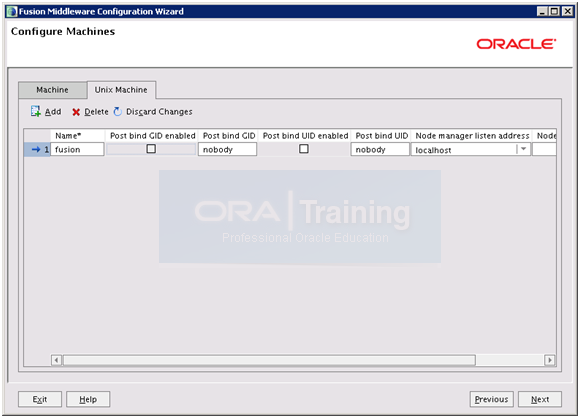
Task: Click the Post bind GID nobody field
Action: click(227, 149)
